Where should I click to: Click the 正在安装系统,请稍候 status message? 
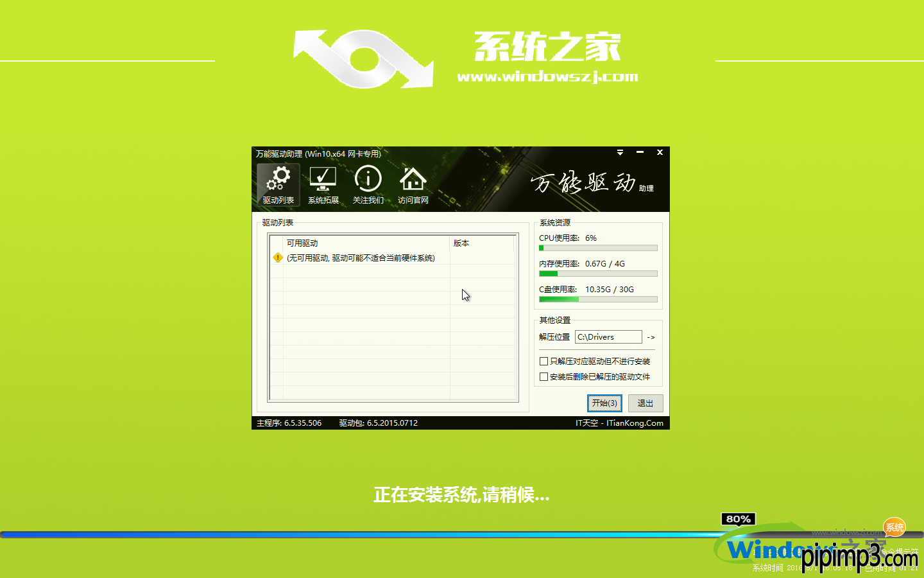click(x=461, y=495)
